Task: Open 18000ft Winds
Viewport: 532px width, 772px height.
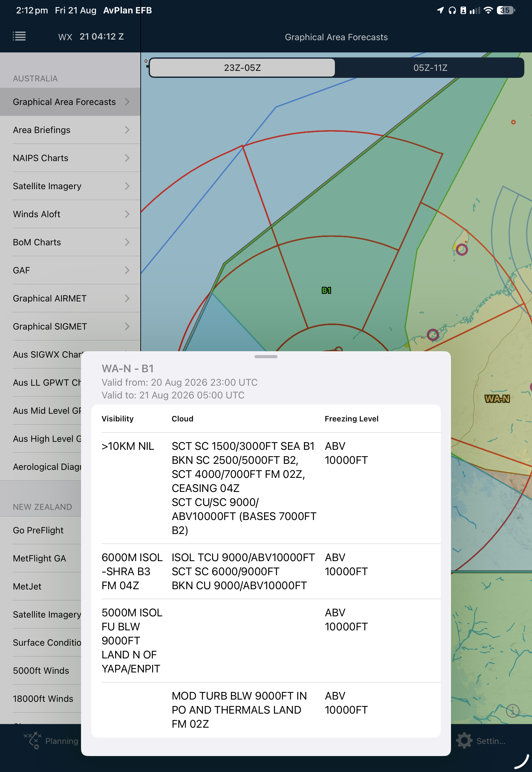Action: 40,699
